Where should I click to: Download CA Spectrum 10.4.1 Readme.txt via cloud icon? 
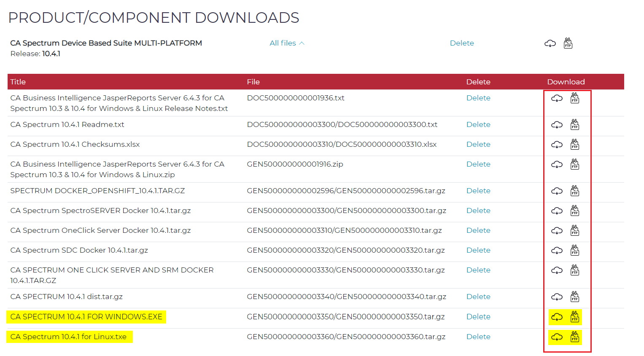(x=557, y=125)
